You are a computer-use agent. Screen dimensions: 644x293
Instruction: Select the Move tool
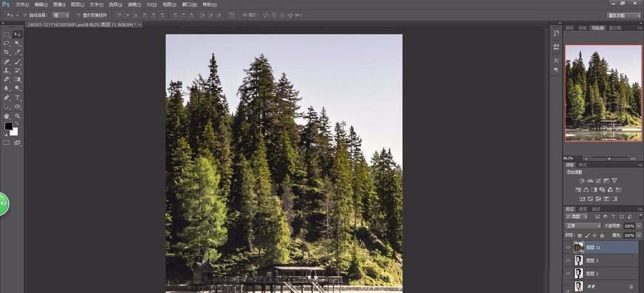pyautogui.click(x=17, y=34)
